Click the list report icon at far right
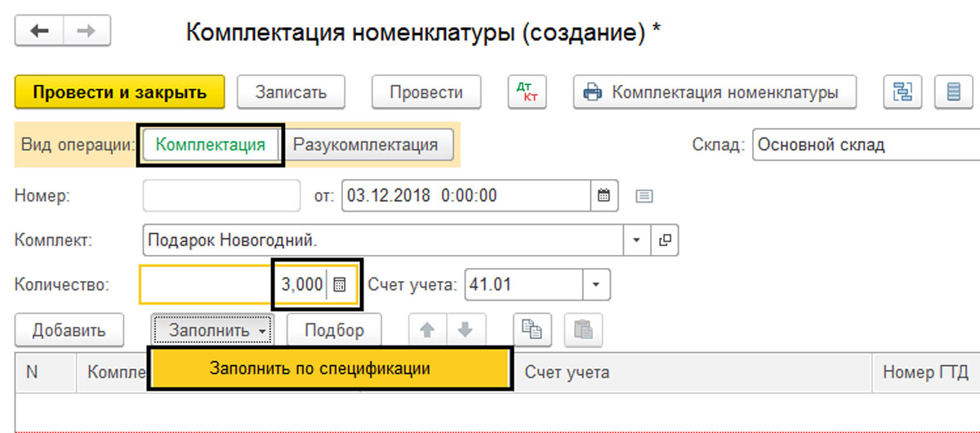This screenshot has width=980, height=433. 953,92
